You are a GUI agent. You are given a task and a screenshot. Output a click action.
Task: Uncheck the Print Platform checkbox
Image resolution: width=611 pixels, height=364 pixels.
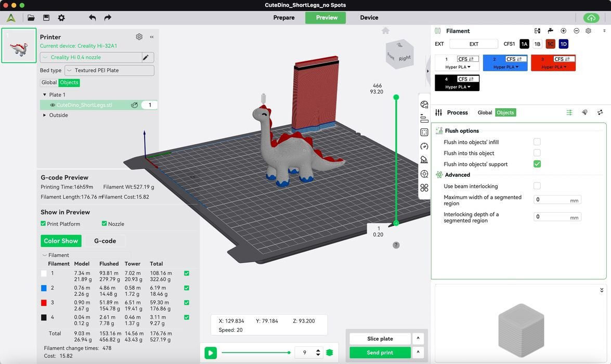(43, 224)
